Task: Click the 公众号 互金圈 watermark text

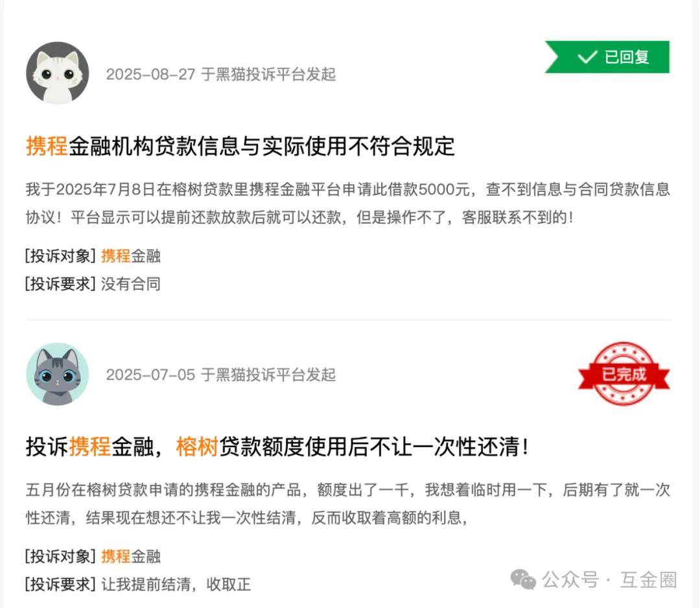Action: [609, 580]
